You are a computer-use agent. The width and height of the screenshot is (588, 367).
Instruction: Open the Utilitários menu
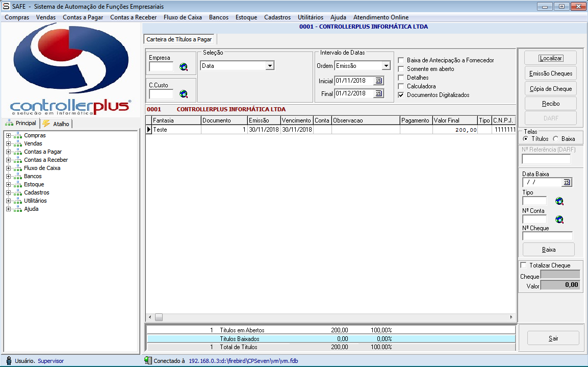pyautogui.click(x=310, y=17)
